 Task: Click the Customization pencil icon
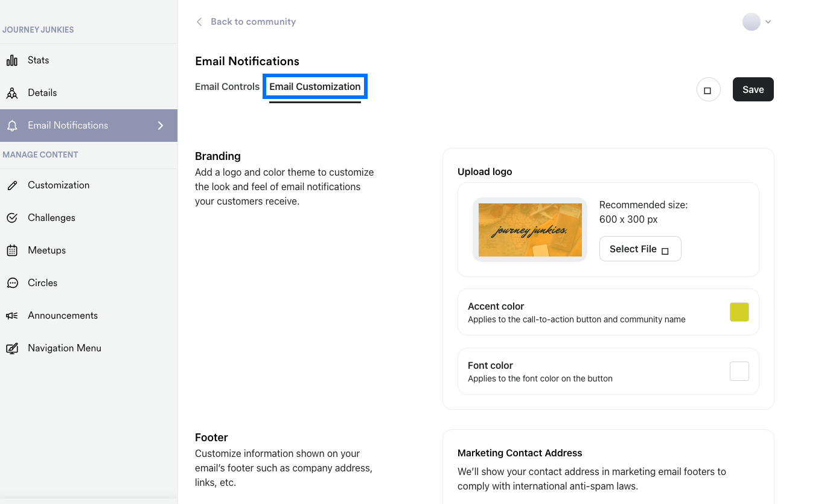tap(12, 185)
